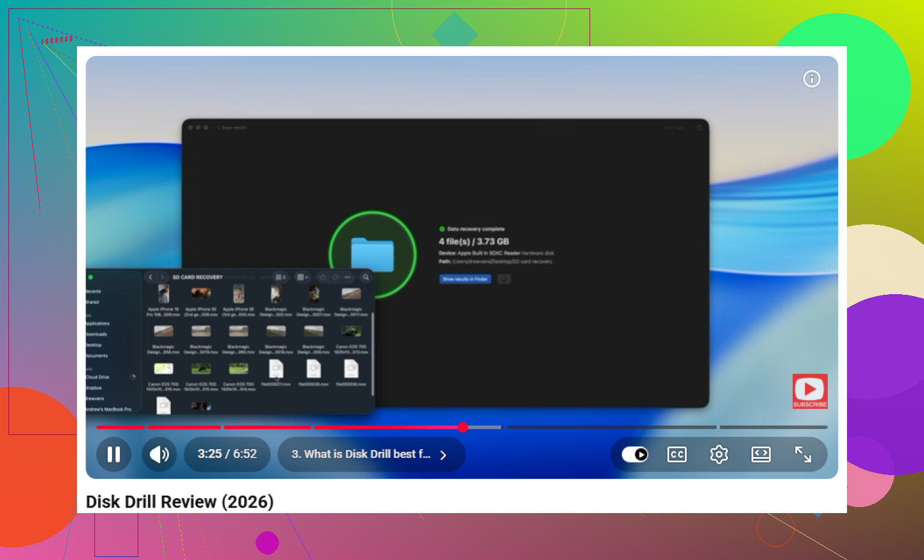The image size is (924, 560).
Task: Click the 3:25 / 6:52 time display
Action: coord(227,455)
